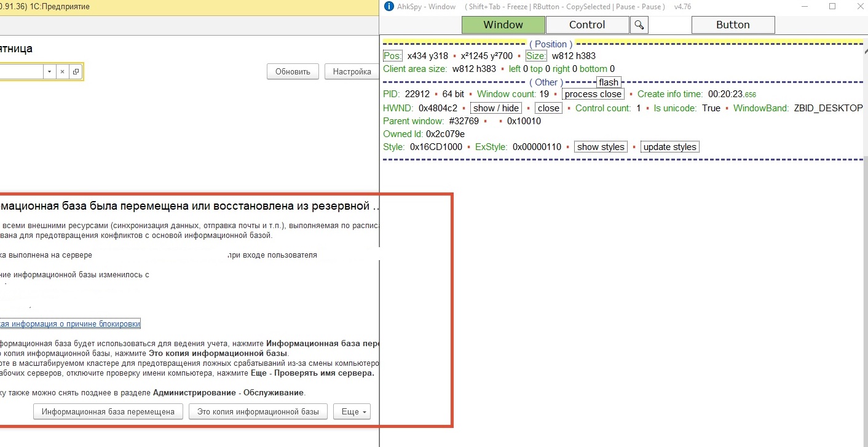Click the flash button in AhkSpy

[x=609, y=82]
